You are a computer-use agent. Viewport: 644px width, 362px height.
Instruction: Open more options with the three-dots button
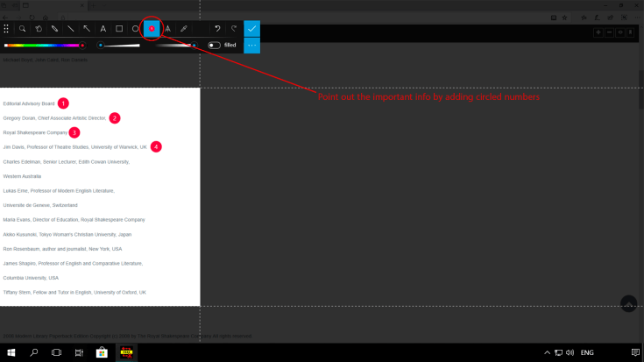click(x=252, y=45)
